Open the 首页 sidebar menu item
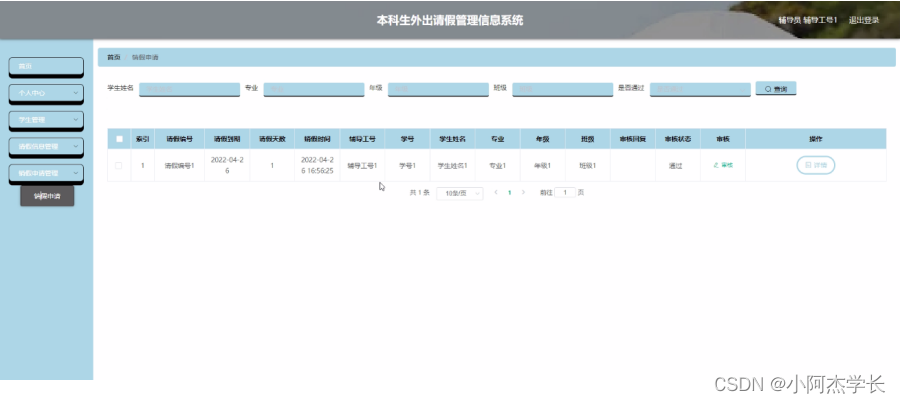The image size is (901, 403). (46, 67)
